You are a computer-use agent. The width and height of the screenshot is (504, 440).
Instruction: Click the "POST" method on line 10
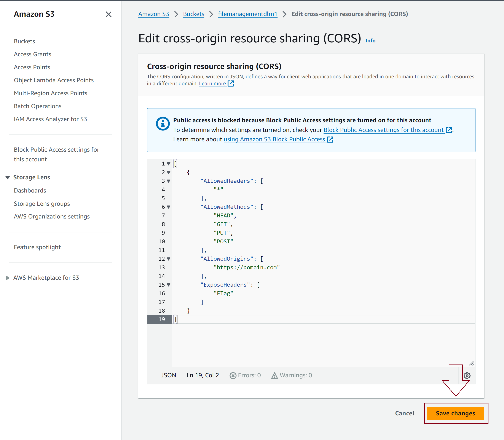coord(223,242)
